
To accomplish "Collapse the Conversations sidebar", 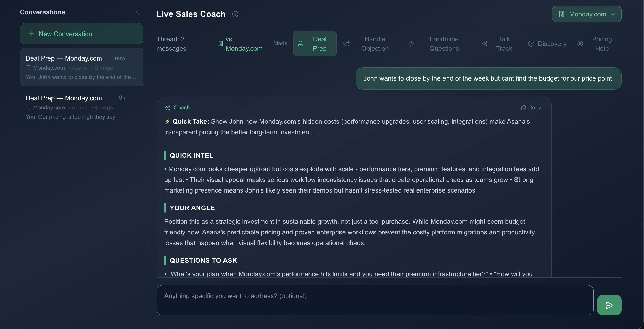I will (138, 12).
